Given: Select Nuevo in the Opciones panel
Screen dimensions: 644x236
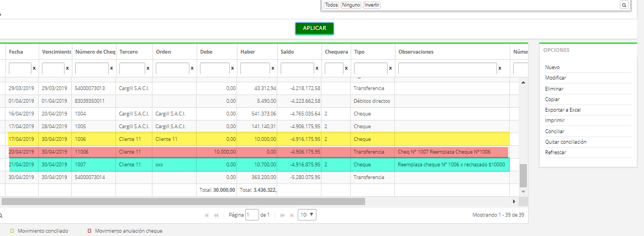Looking at the screenshot, I should click(552, 67).
